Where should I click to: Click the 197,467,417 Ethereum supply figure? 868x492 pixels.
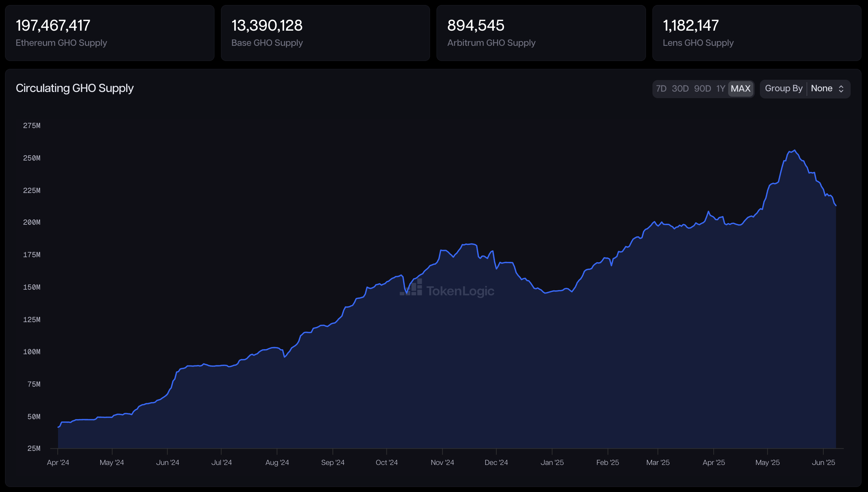coord(53,25)
